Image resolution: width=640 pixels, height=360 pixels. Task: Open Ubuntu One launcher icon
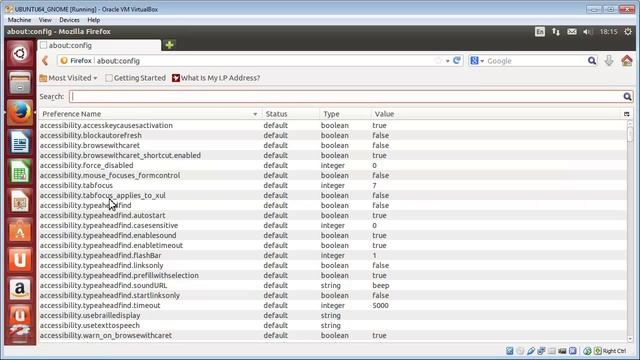[x=20, y=260]
